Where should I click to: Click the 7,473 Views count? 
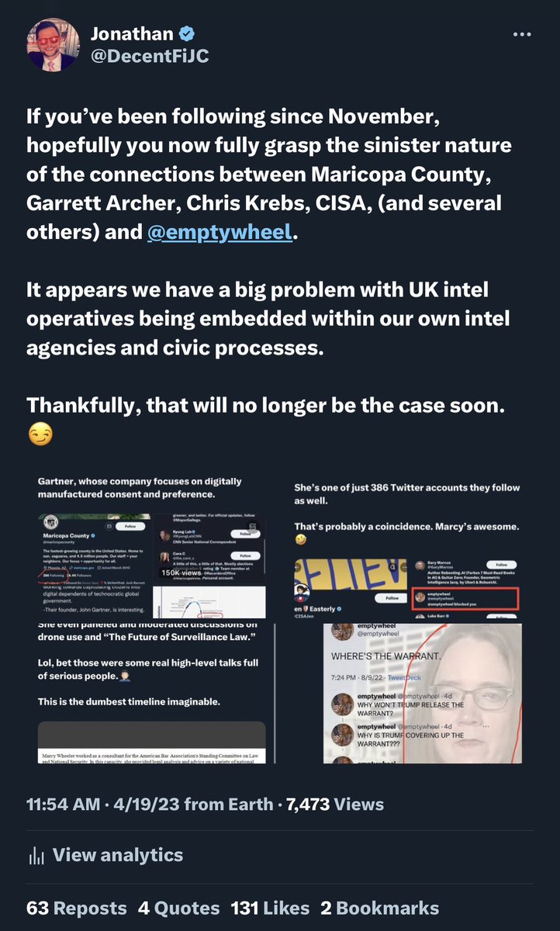[335, 805]
